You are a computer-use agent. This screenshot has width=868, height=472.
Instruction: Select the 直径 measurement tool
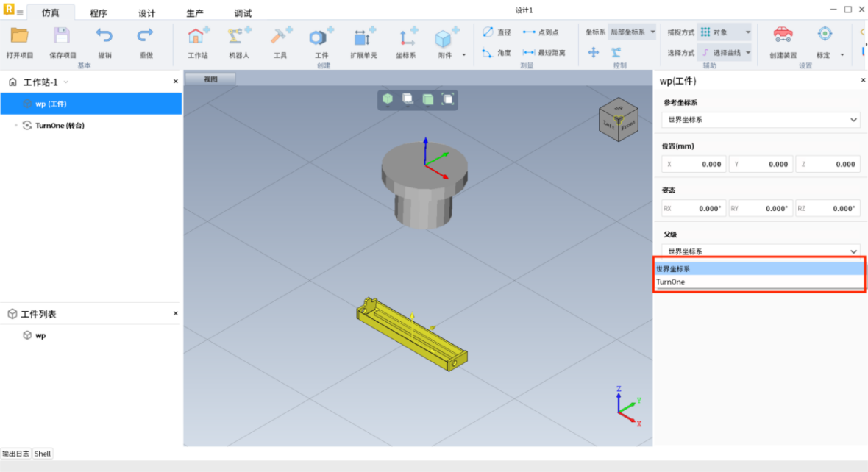coord(497,32)
